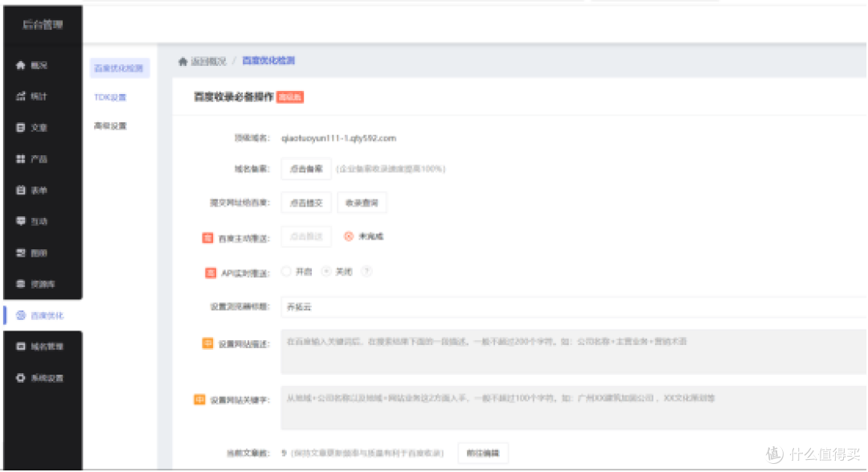Click the breadcrumb home icon

point(182,61)
